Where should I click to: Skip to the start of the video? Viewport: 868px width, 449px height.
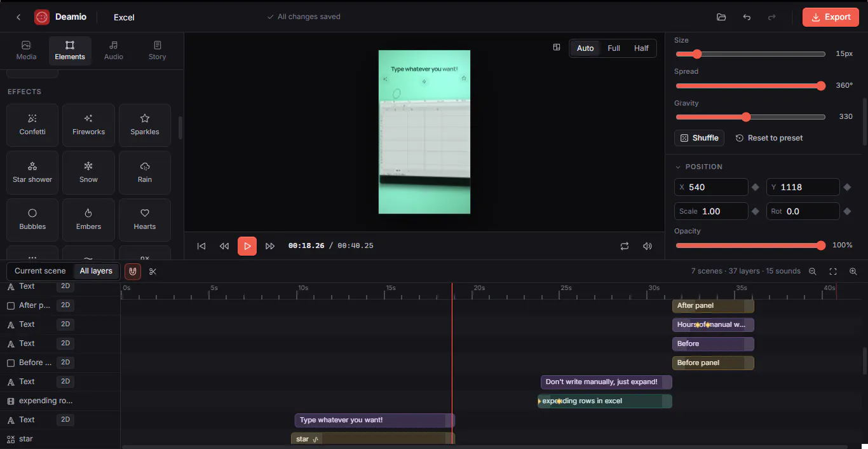[x=201, y=246]
